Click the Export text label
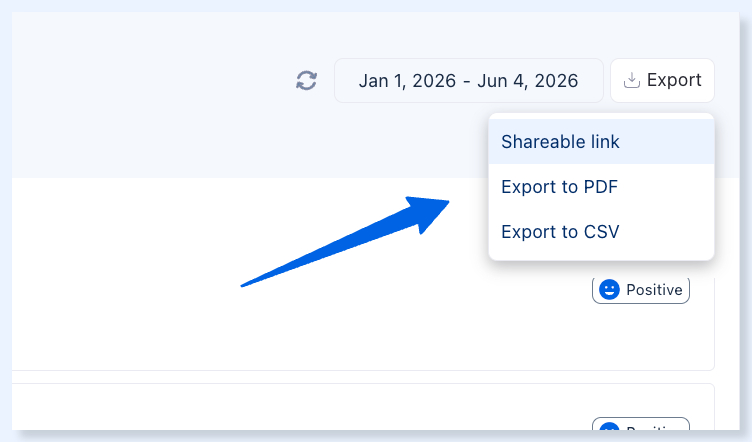Image resolution: width=752 pixels, height=442 pixels. (674, 80)
